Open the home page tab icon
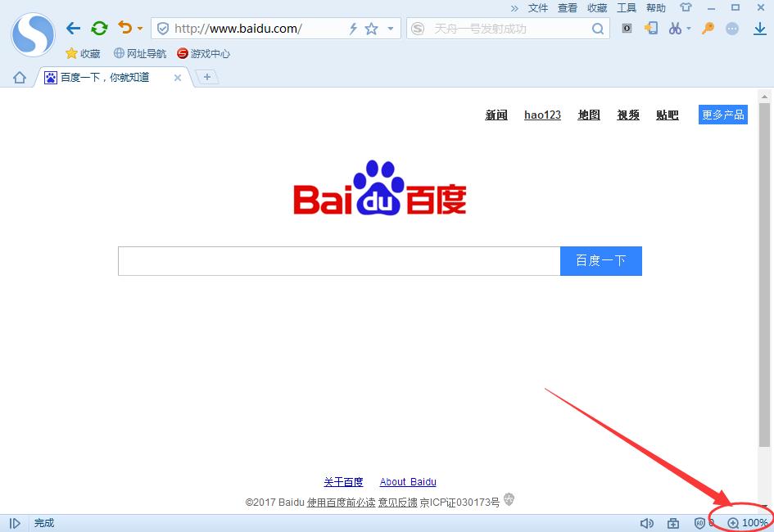Viewport: 774px width, 532px height. 20,78
